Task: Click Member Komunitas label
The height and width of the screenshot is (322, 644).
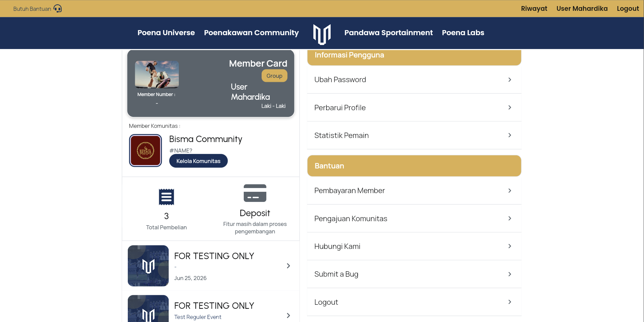Action: pos(154,126)
